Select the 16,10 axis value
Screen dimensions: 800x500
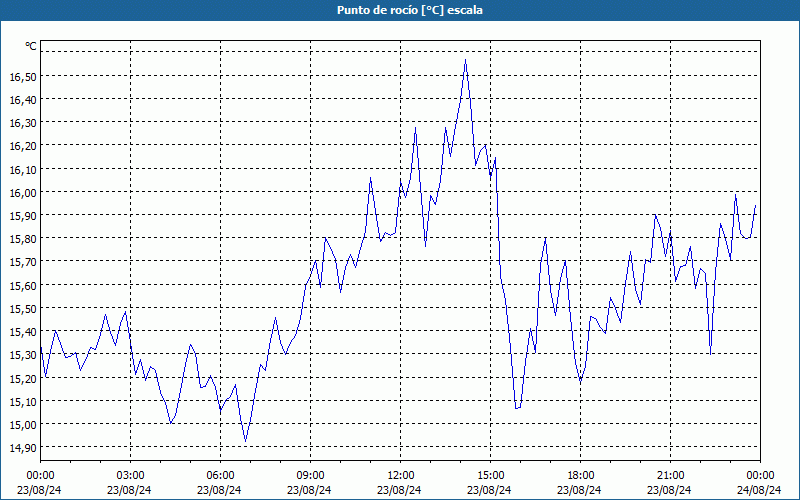click(23, 169)
